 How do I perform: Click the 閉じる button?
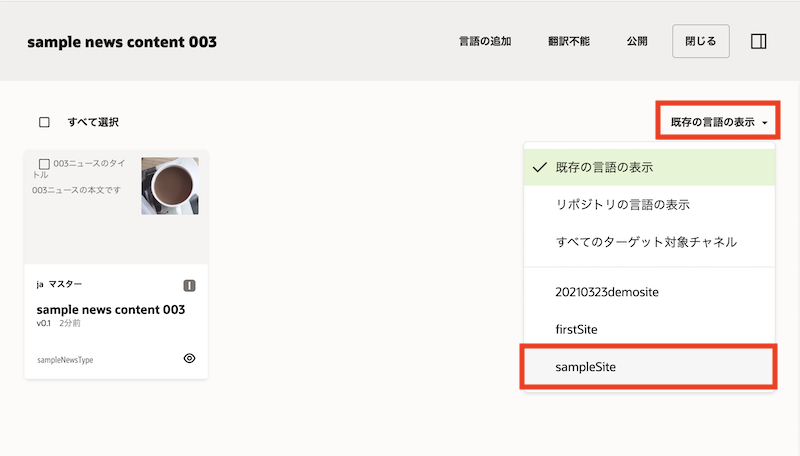[701, 42]
